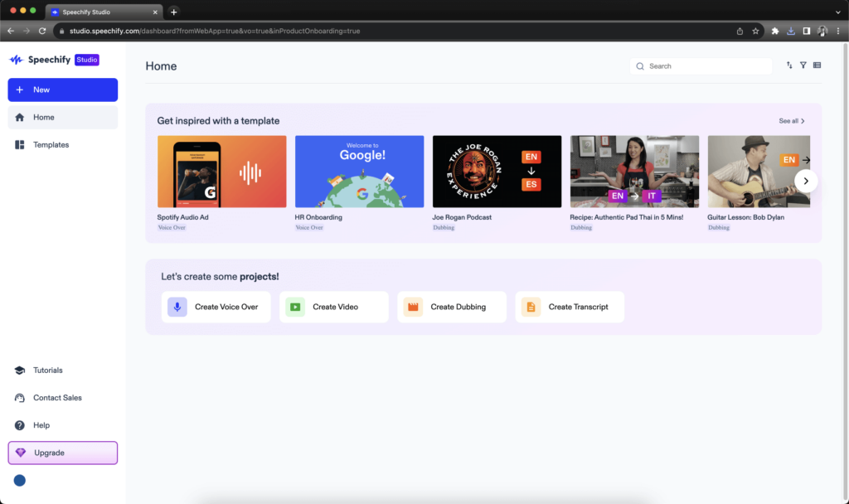
Task: Open Templates in sidebar
Action: coord(63,144)
